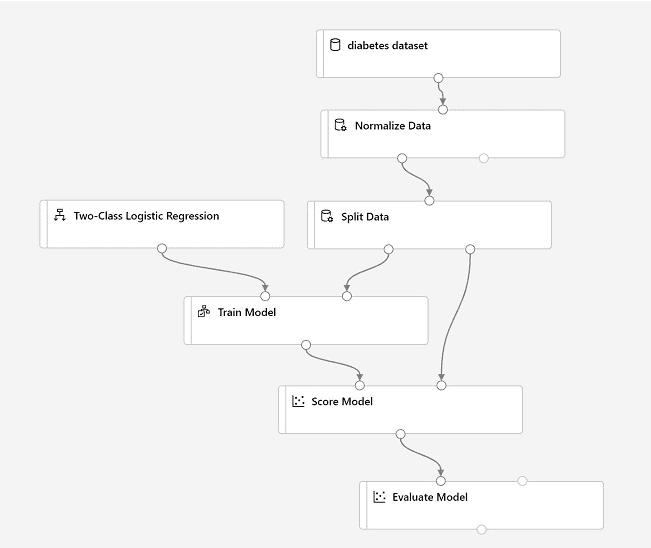Click Normalize Data's unconnected right output port
Image resolution: width=651 pixels, height=548 pixels.
(x=484, y=158)
